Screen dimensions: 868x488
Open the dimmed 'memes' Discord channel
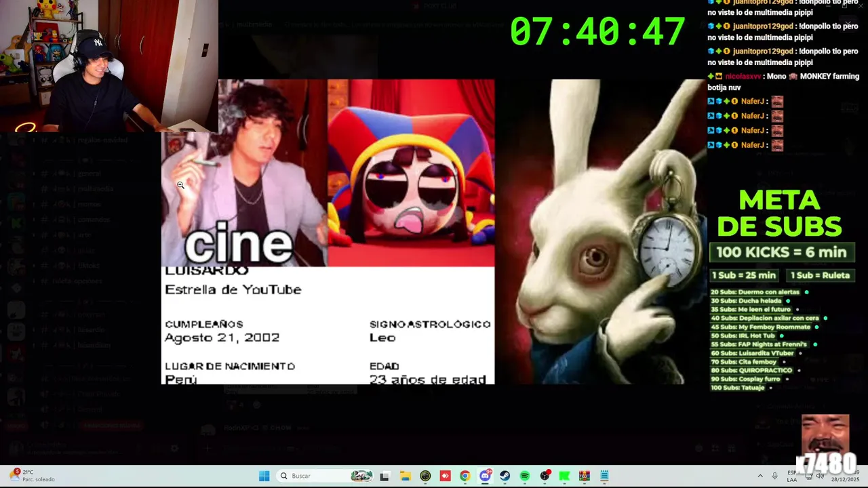(x=89, y=204)
